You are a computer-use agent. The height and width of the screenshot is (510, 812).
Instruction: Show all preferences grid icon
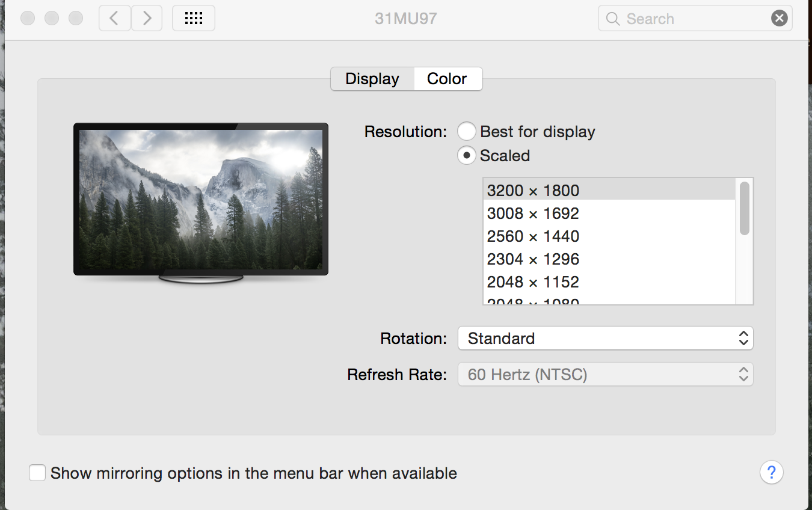pyautogui.click(x=194, y=19)
